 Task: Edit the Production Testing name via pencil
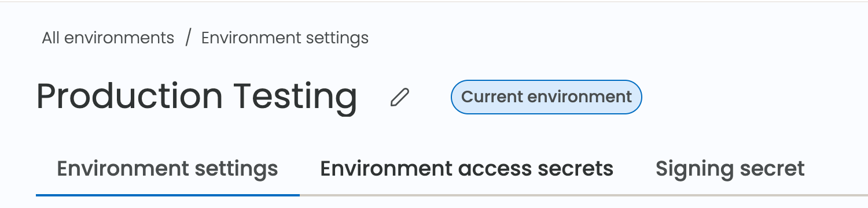pos(399,98)
